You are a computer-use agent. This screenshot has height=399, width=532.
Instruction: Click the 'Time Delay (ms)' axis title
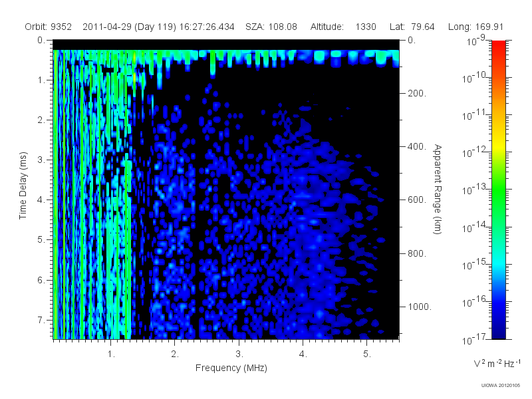point(23,186)
